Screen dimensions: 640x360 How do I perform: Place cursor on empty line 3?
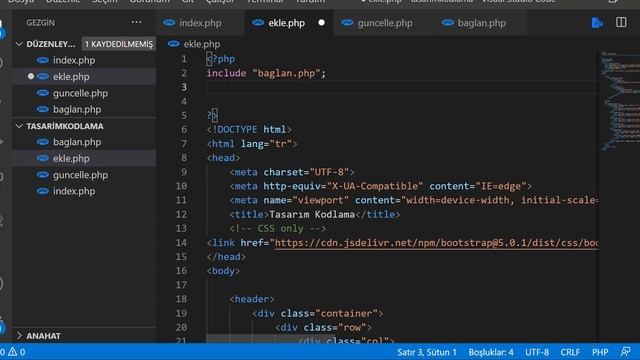click(402, 87)
